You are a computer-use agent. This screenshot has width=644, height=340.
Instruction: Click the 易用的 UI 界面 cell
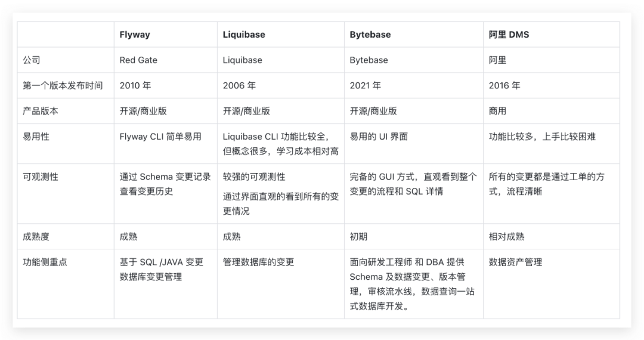pos(379,137)
